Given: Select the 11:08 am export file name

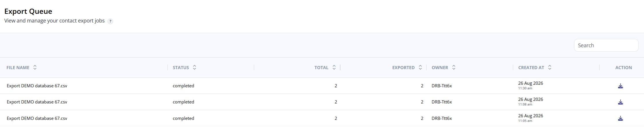Looking at the screenshot, I should click(x=37, y=102).
